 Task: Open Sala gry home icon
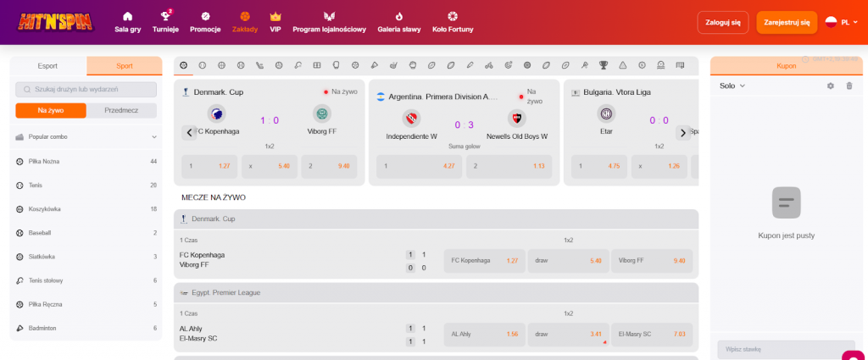128,16
